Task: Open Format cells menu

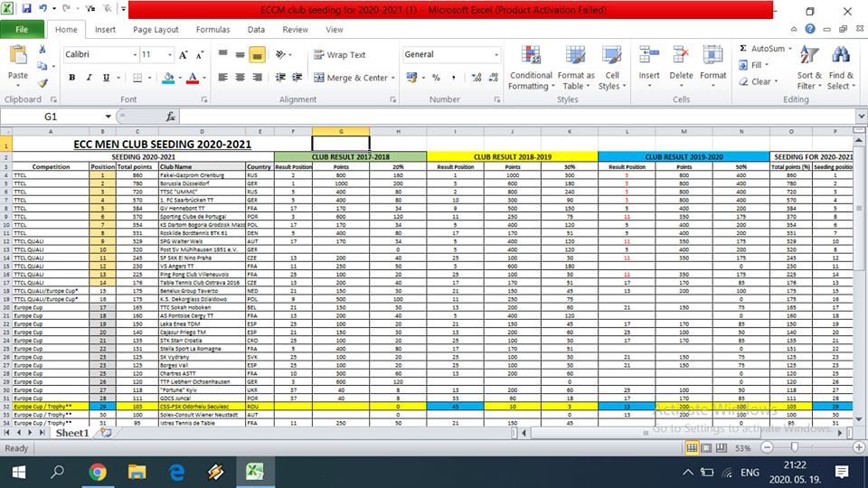Action: [x=713, y=66]
